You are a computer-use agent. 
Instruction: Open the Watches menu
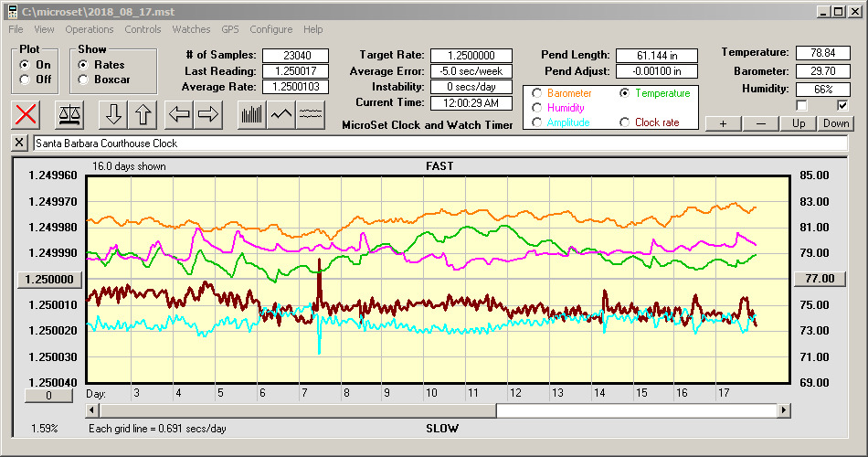pos(191,29)
